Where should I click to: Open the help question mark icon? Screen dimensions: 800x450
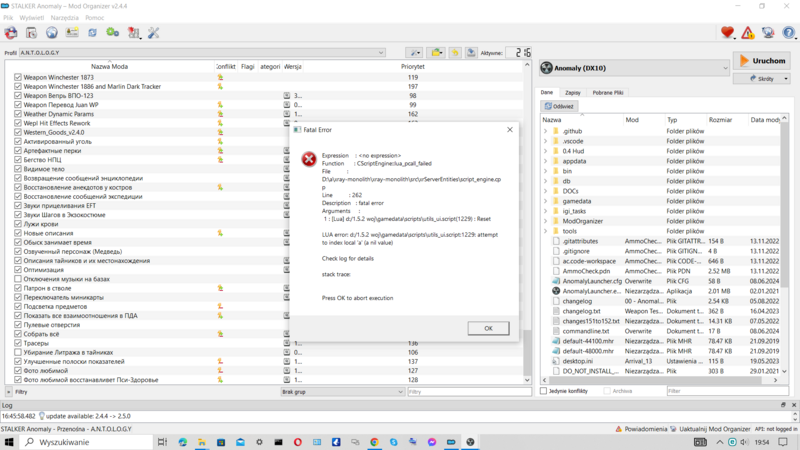789,33
